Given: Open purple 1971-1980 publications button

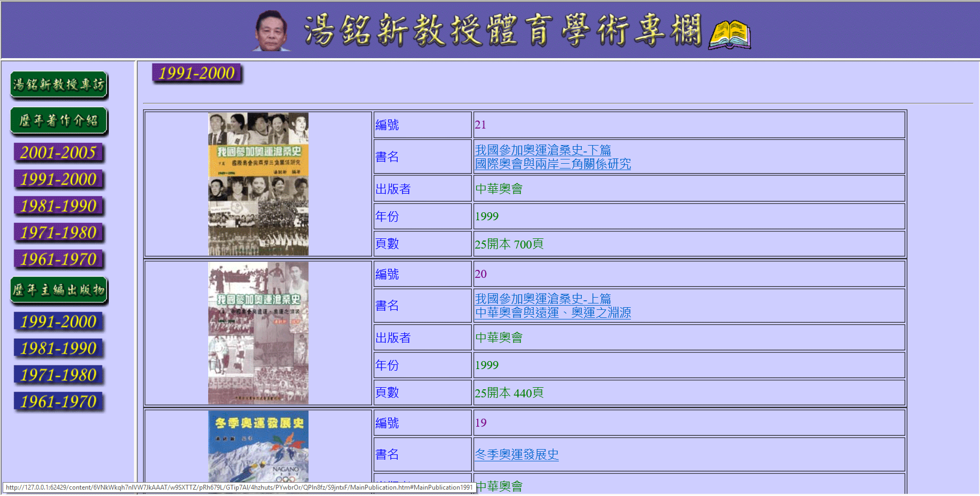Looking at the screenshot, I should 59,233.
